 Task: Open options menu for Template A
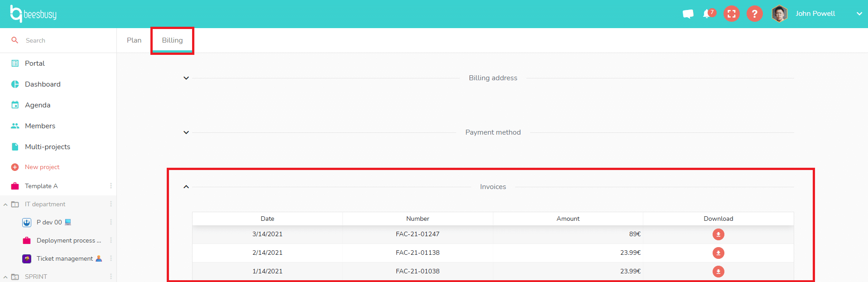(111, 186)
